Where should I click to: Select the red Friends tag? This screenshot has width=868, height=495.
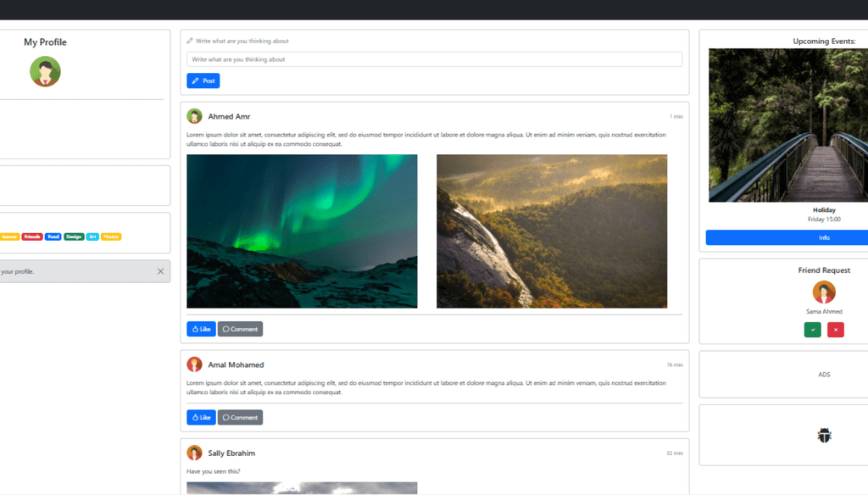[32, 236]
